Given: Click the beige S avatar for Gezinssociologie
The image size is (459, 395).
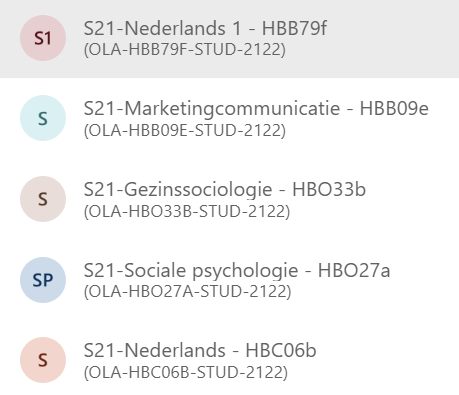Looking at the screenshot, I should tap(43, 199).
